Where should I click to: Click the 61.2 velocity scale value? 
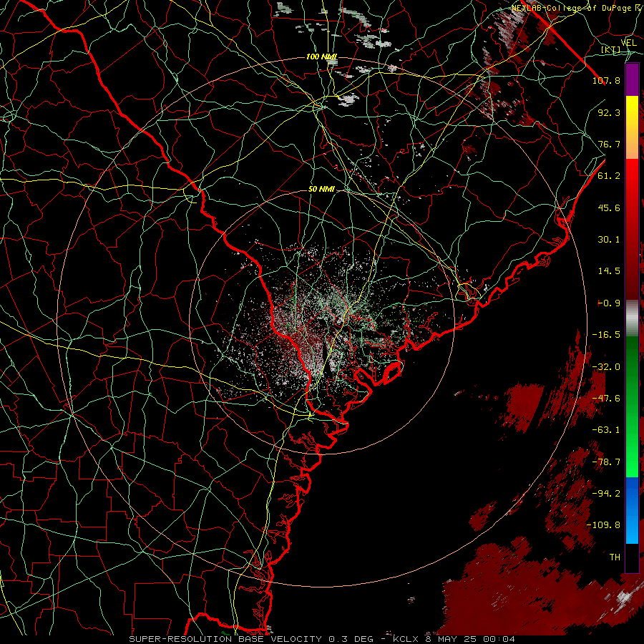pos(609,176)
